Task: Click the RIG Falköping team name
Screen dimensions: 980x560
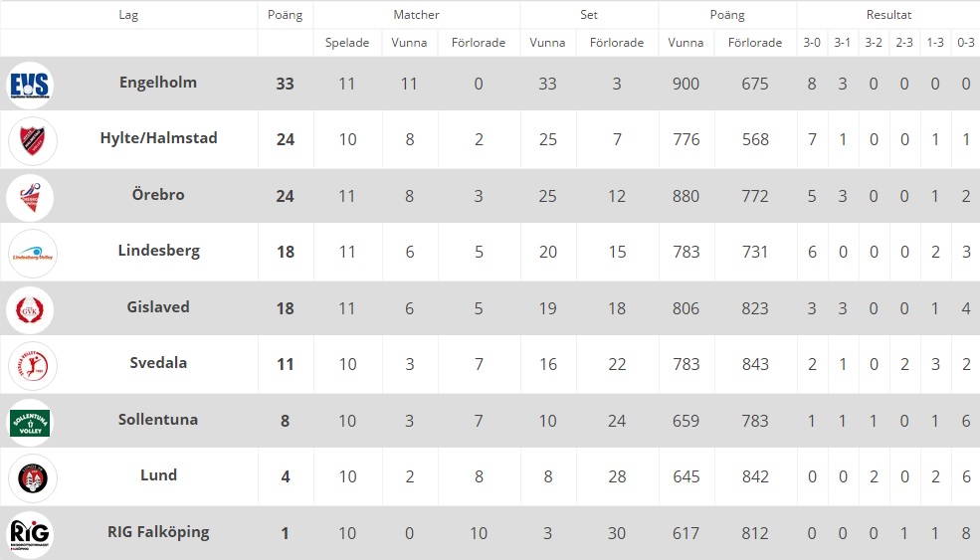Action: (158, 532)
